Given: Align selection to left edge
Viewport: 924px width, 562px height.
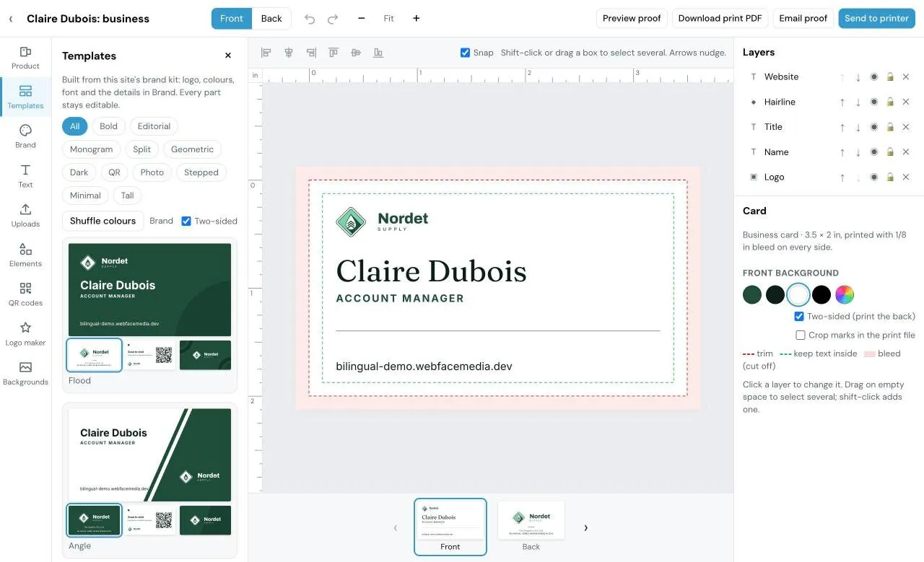Looking at the screenshot, I should [266, 53].
